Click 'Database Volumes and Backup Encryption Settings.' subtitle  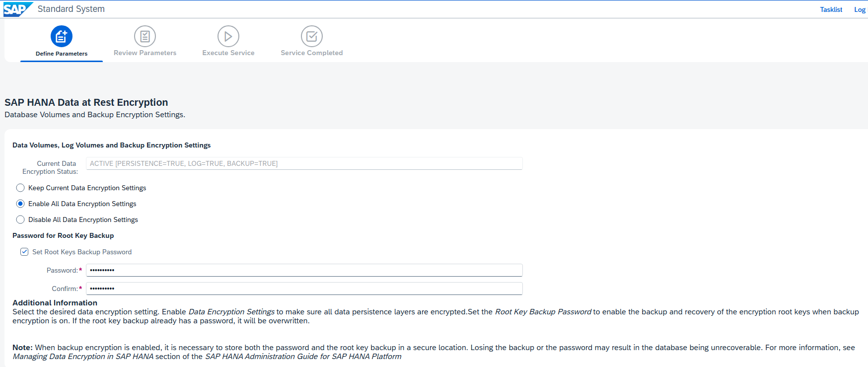pos(95,115)
